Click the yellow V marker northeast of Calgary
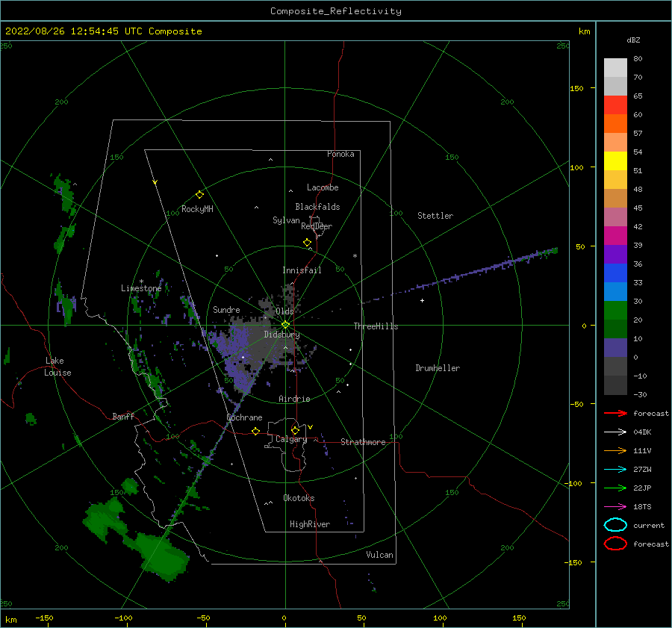The height and width of the screenshot is (628, 672). coord(311,427)
